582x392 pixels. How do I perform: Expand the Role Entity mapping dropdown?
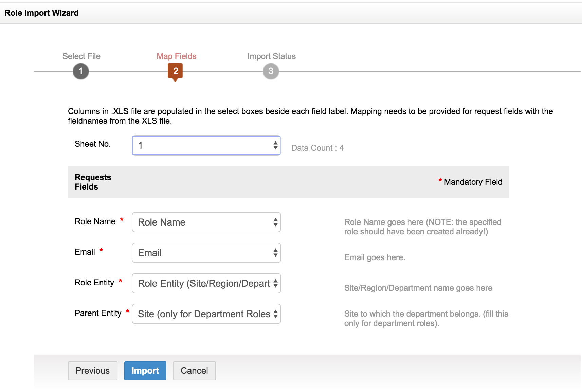pyautogui.click(x=206, y=283)
